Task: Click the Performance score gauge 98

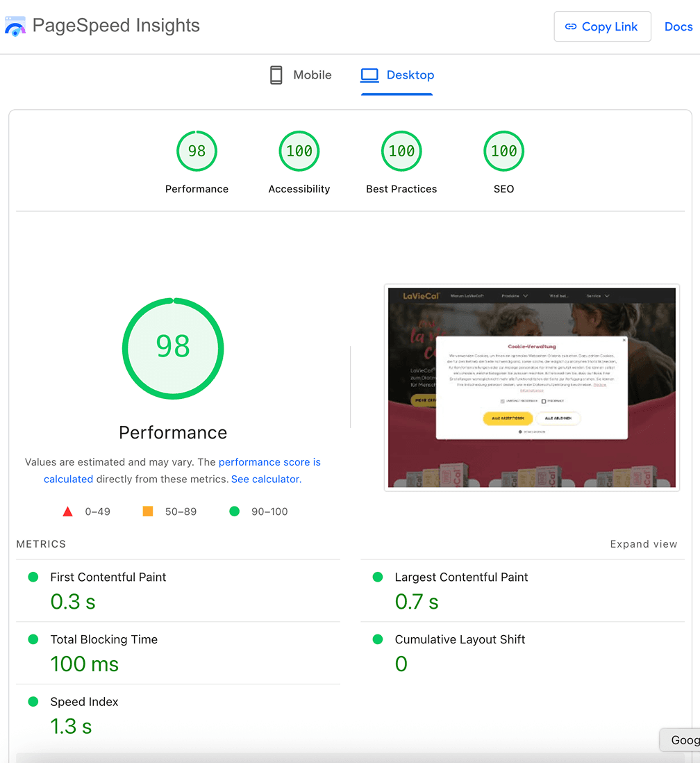Action: pos(197,151)
